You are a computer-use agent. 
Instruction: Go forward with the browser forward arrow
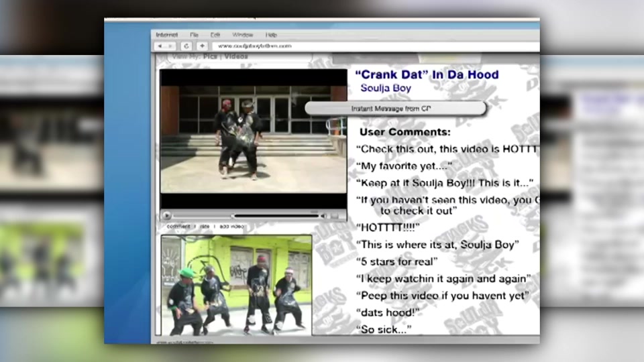coord(170,46)
